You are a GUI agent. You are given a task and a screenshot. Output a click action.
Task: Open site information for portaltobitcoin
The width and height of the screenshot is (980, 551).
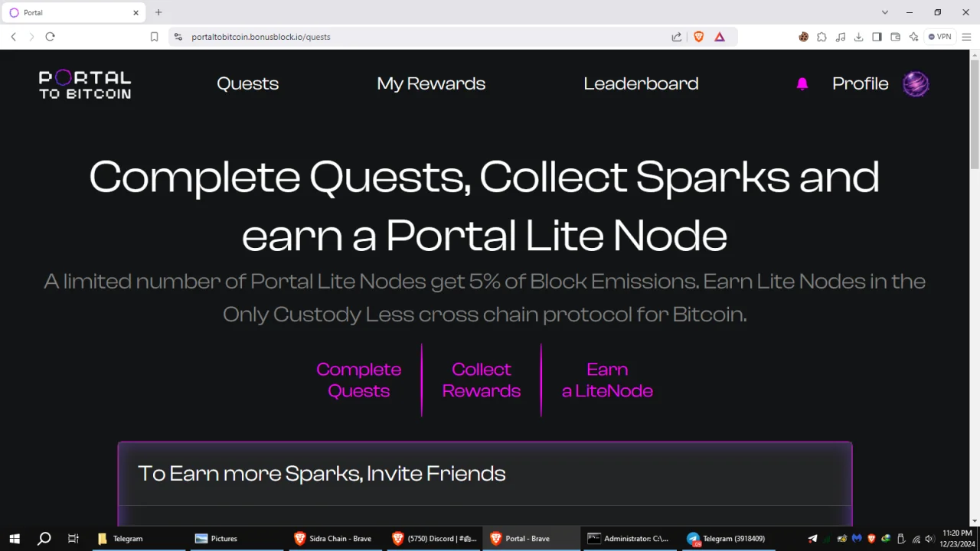tap(178, 37)
